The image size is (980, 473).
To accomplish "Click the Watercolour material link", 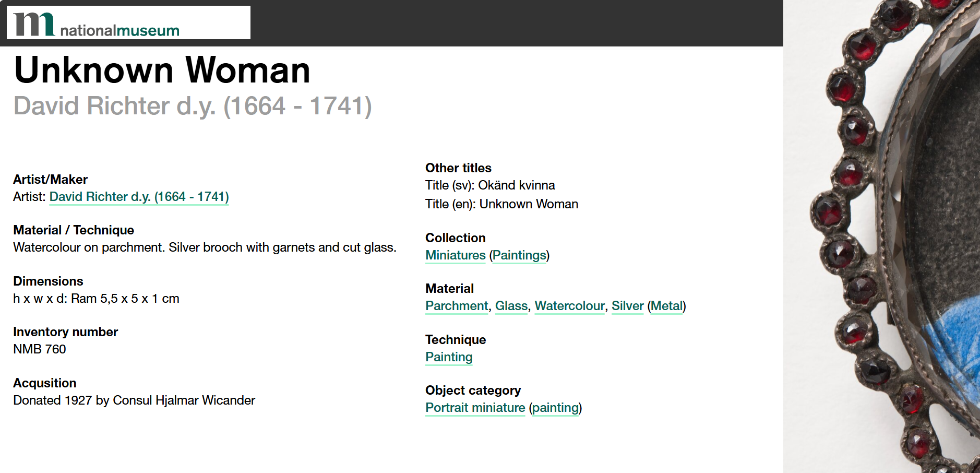I will (x=569, y=306).
